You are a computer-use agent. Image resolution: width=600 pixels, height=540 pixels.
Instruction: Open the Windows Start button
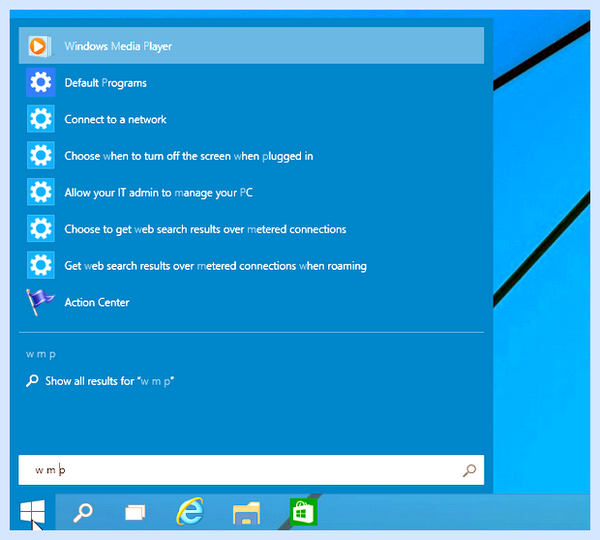[33, 512]
